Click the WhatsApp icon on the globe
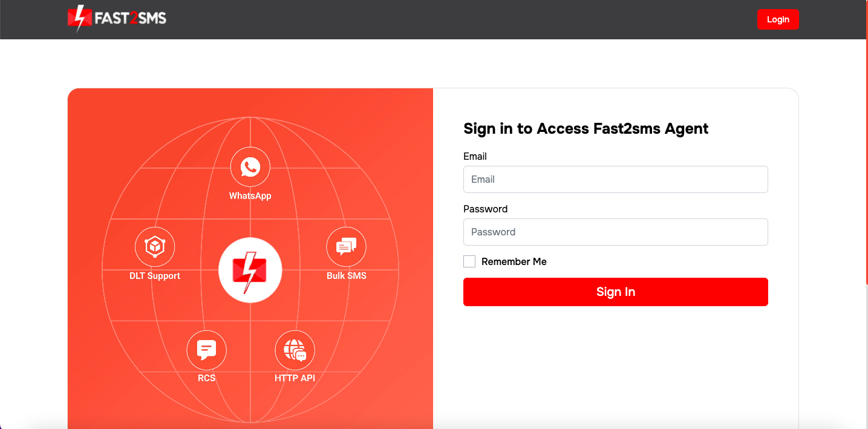Screen dimensions: 868x429 pos(250,167)
